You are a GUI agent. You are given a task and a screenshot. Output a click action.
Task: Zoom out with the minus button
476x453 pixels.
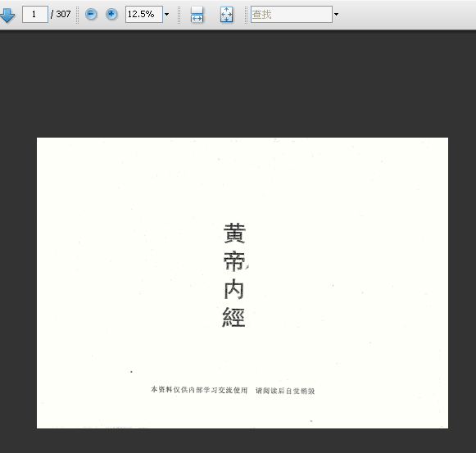(x=91, y=14)
